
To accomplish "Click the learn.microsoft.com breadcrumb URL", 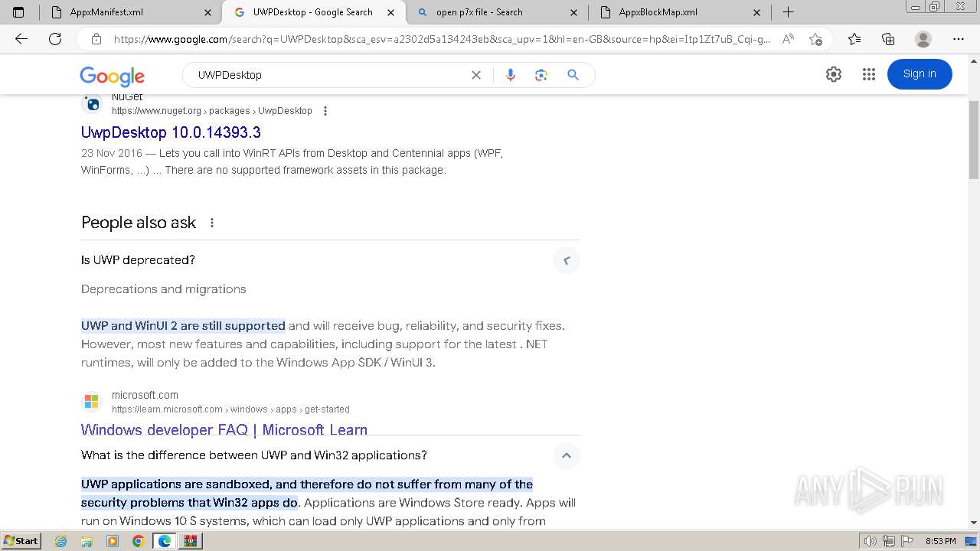I will click(230, 409).
